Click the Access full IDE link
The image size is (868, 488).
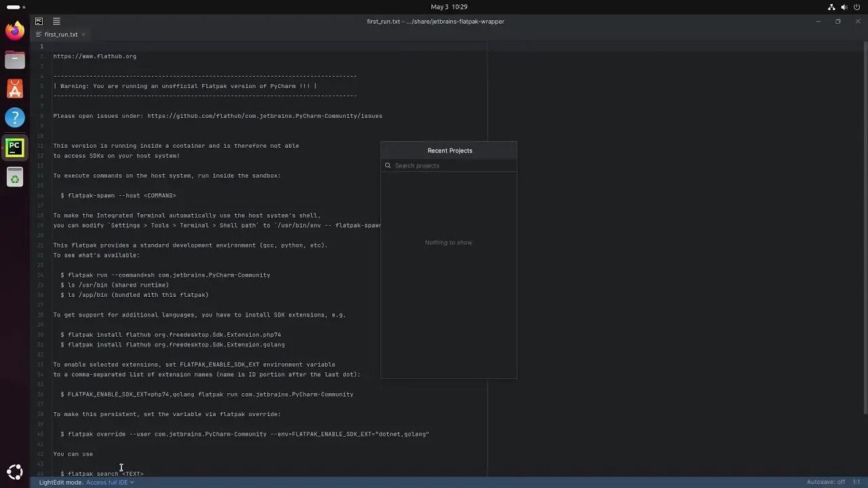click(106, 482)
